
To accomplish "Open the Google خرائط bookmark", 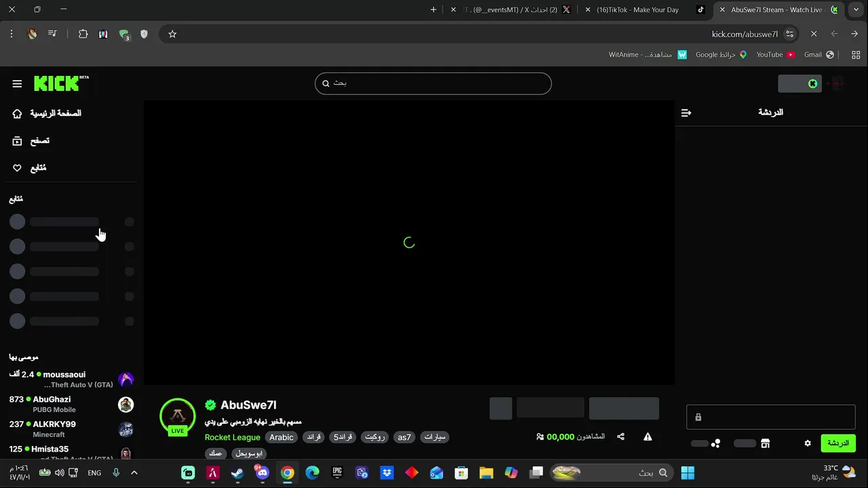I will coord(721,54).
